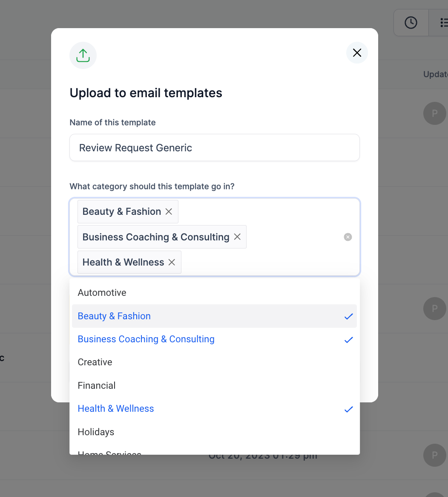Uncheck Business Coaching & Consulting option
The width and height of the screenshot is (448, 497).
click(x=214, y=339)
